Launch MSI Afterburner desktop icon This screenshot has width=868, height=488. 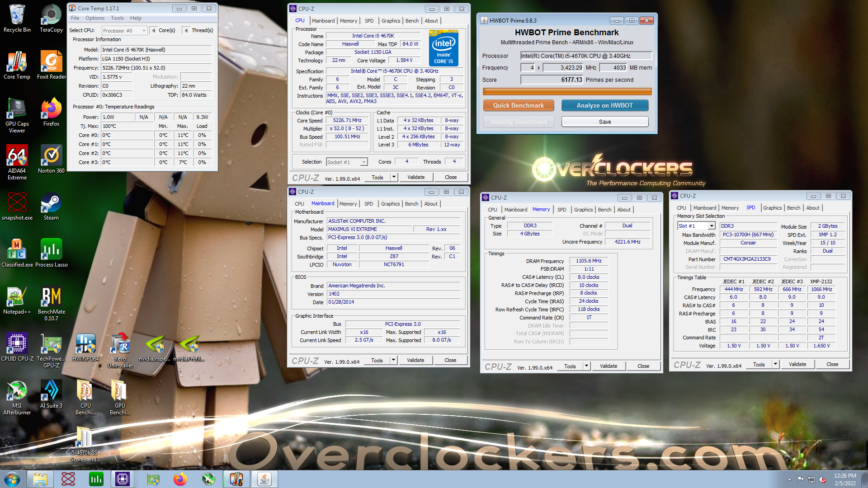[17, 397]
